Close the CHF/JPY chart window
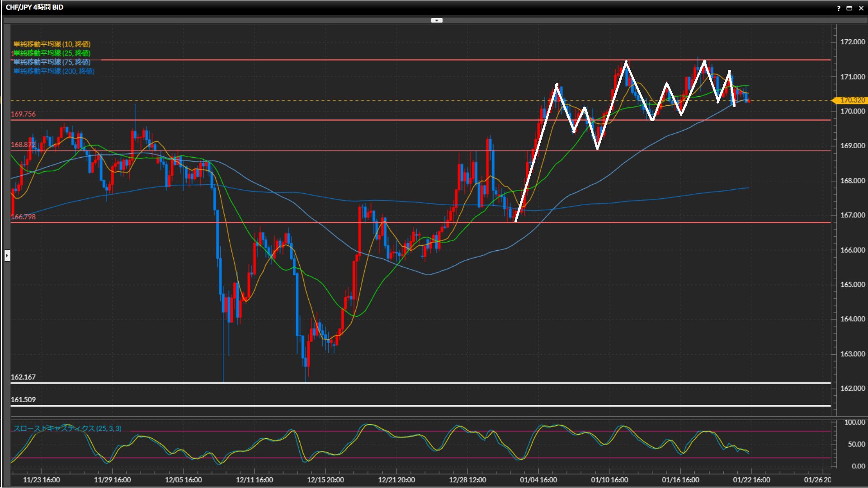 [x=861, y=8]
